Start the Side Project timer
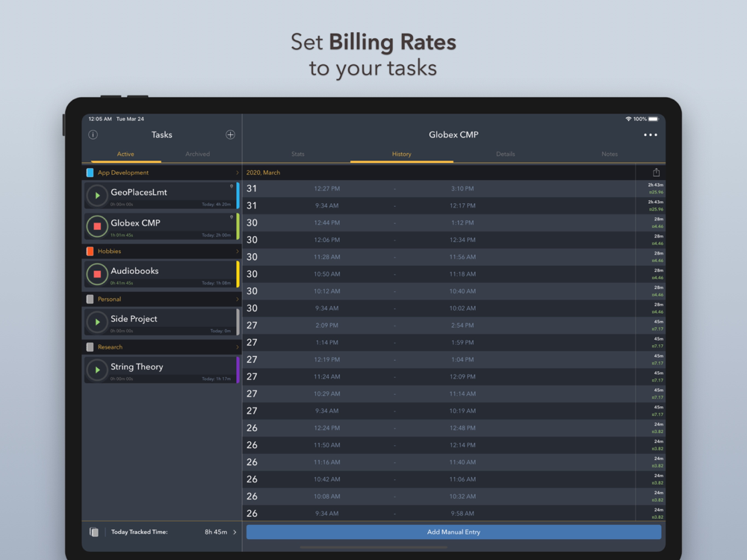This screenshot has width=747, height=560. click(97, 322)
